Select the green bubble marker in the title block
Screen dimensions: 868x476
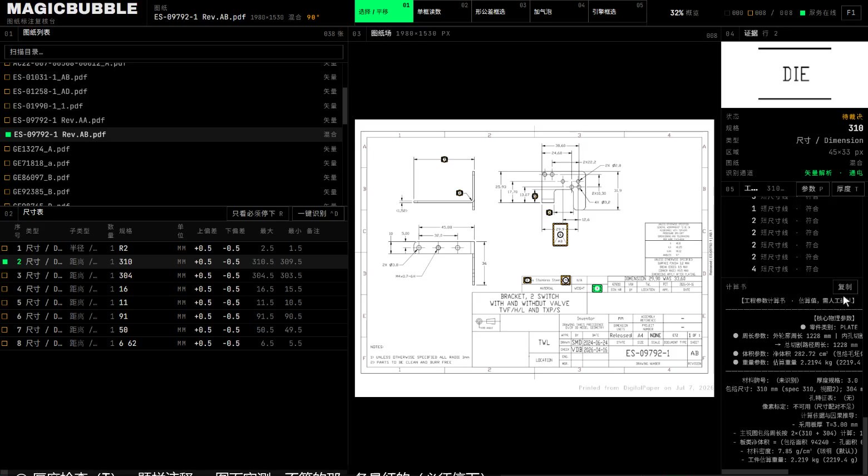(x=597, y=288)
